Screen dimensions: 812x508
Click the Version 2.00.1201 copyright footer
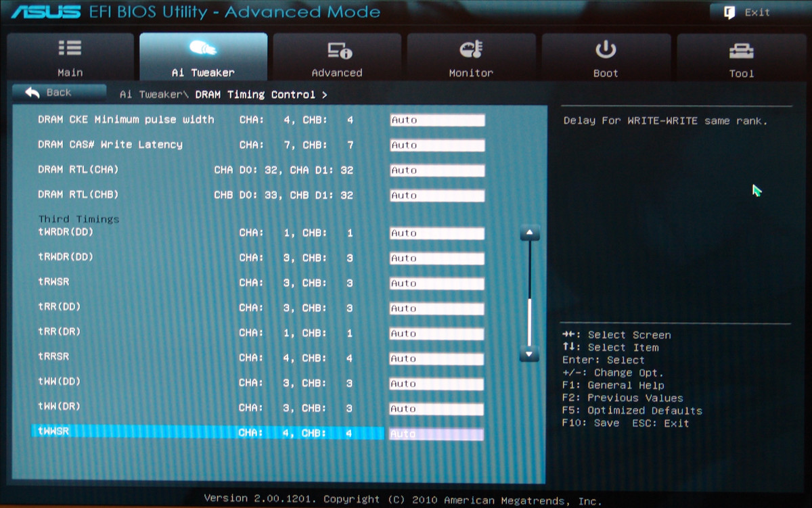[x=402, y=500]
